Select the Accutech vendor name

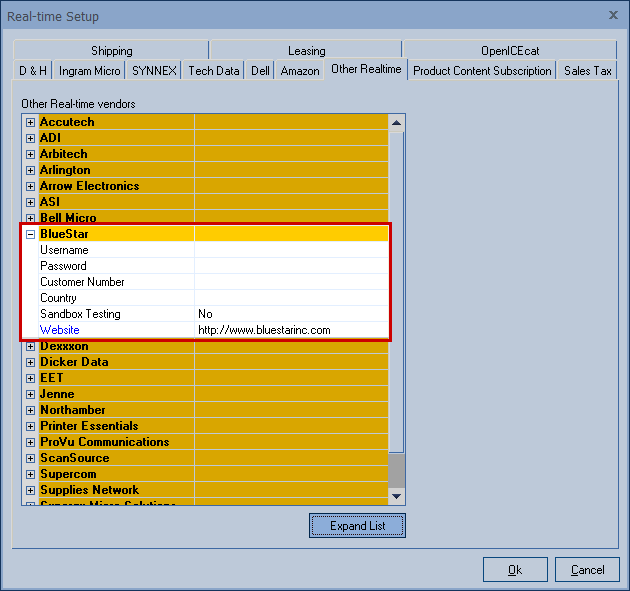point(67,122)
